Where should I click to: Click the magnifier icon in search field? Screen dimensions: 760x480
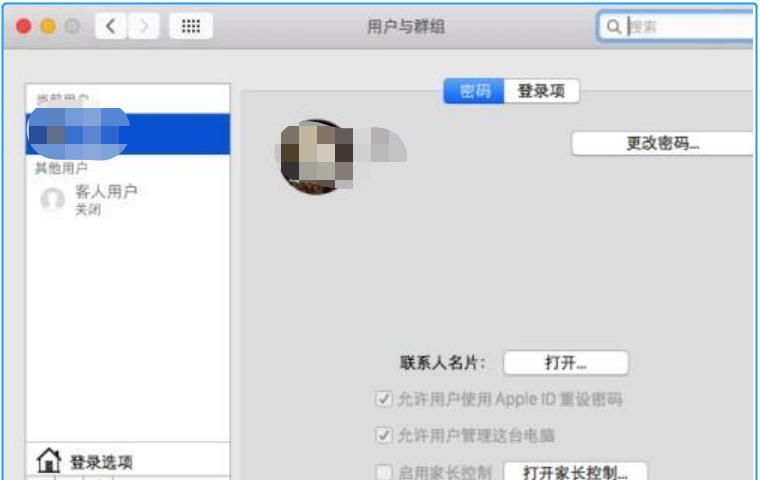point(613,27)
